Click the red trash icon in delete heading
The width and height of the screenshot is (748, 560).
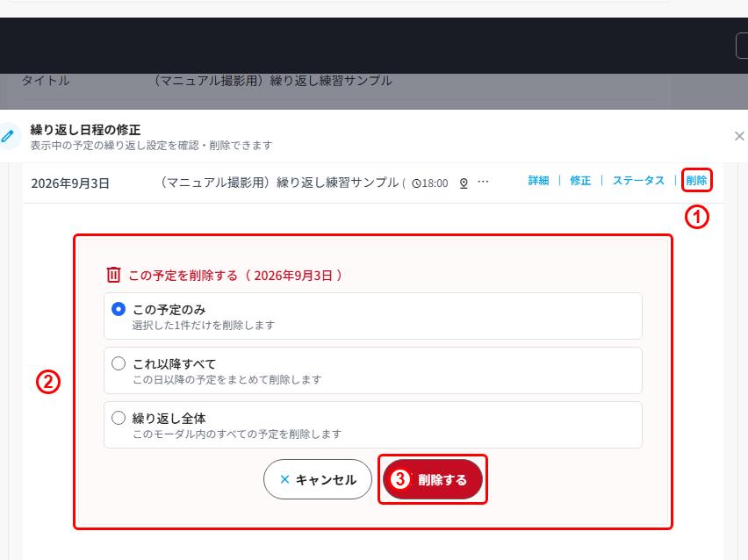pyautogui.click(x=113, y=275)
